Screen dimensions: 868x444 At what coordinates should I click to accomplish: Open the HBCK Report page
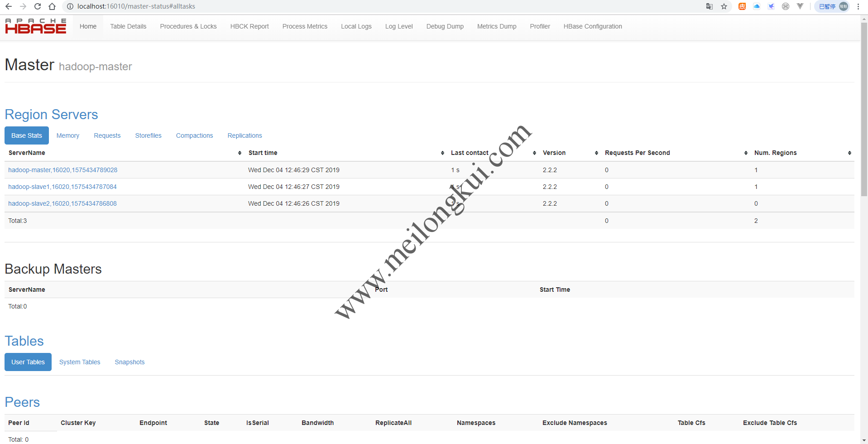pos(249,26)
